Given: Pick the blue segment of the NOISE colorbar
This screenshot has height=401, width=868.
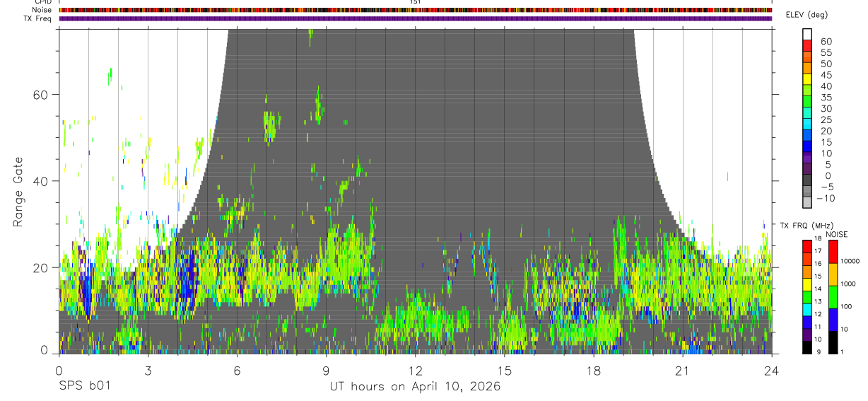Looking at the screenshot, I should pos(833,320).
